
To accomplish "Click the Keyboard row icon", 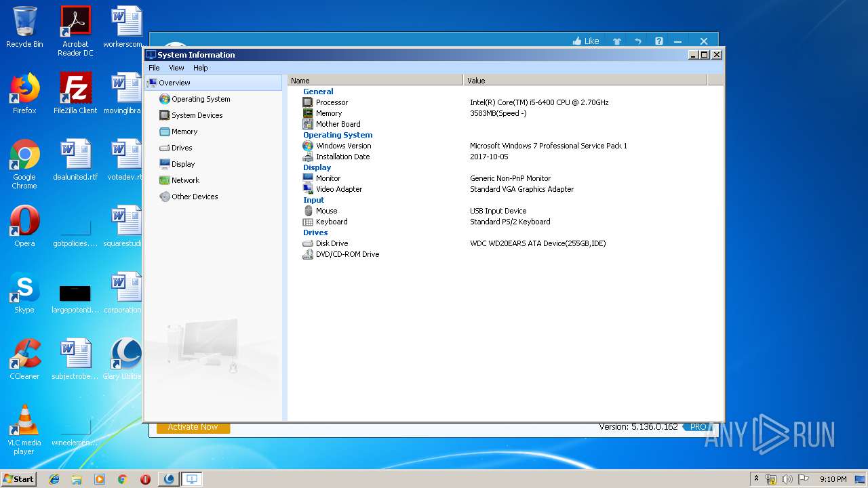I will (x=308, y=222).
